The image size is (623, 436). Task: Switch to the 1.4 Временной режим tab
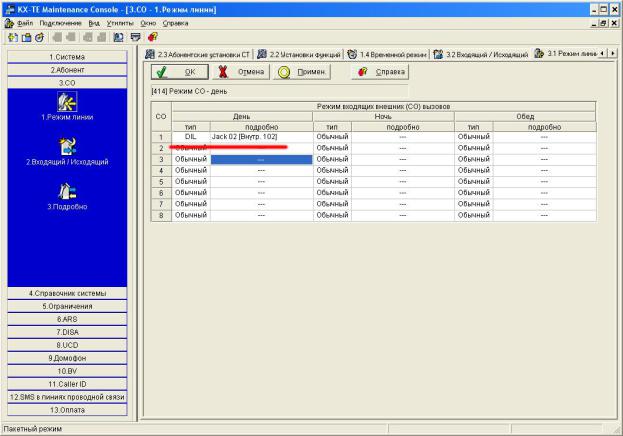coord(387,54)
